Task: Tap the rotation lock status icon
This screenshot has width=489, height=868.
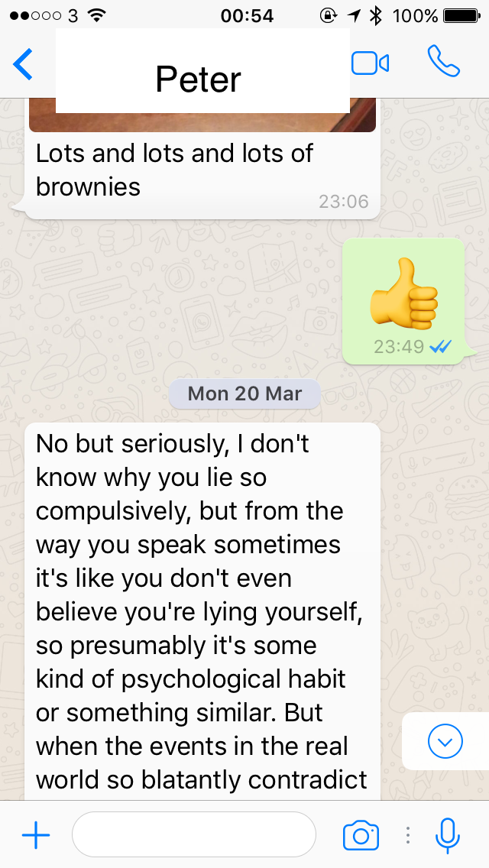Action: click(329, 15)
